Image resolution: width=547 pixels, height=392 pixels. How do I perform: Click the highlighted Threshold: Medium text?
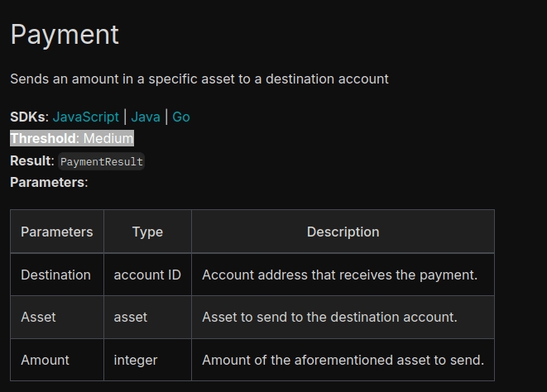(x=72, y=138)
